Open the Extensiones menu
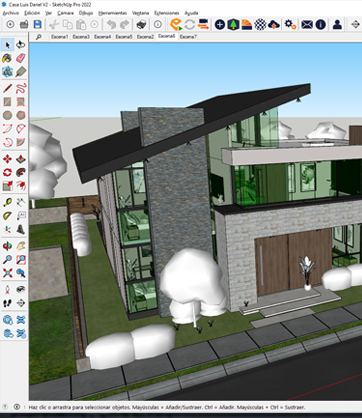 pos(167,13)
